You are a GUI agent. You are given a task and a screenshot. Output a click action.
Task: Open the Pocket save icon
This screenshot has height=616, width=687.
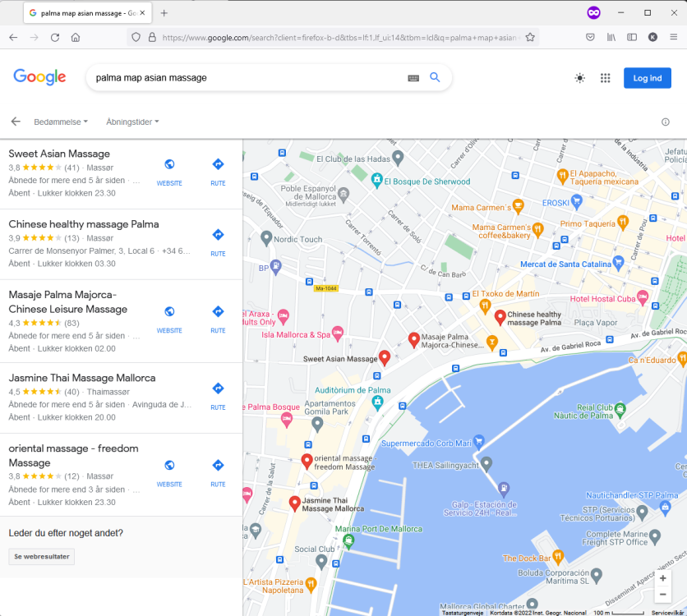point(590,38)
